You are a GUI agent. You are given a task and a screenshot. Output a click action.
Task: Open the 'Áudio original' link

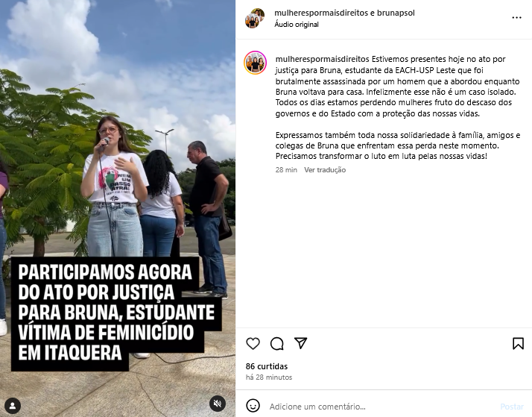(x=297, y=25)
